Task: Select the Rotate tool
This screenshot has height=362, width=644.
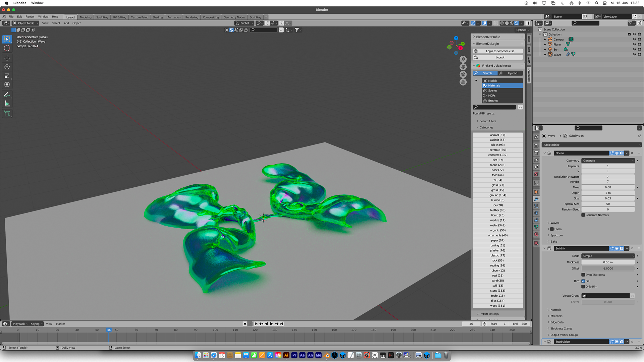Action: [x=7, y=67]
